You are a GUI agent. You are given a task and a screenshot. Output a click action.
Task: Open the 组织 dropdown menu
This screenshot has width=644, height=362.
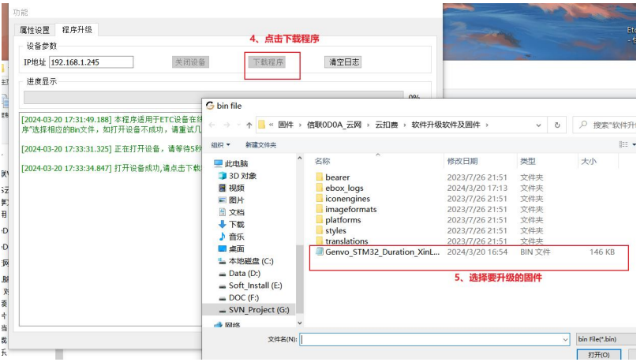click(220, 145)
